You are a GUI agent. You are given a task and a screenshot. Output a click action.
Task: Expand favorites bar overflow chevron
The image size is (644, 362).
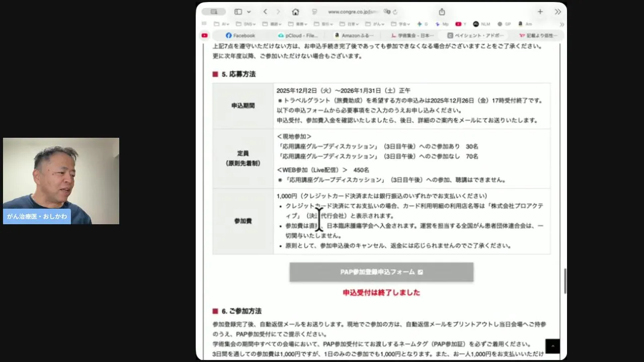point(561,24)
